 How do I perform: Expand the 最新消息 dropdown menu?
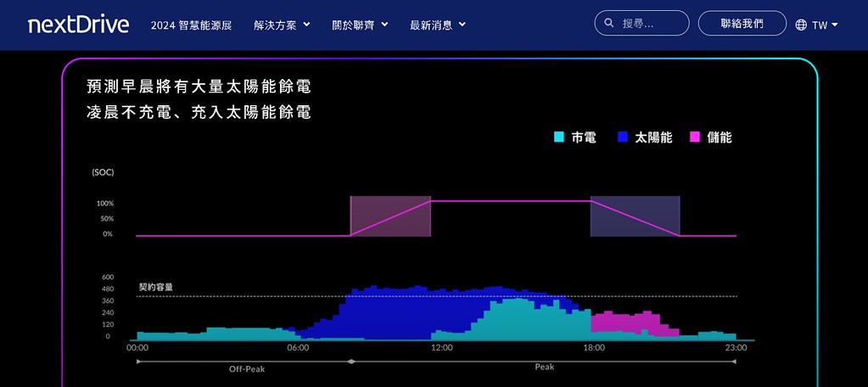tap(437, 25)
